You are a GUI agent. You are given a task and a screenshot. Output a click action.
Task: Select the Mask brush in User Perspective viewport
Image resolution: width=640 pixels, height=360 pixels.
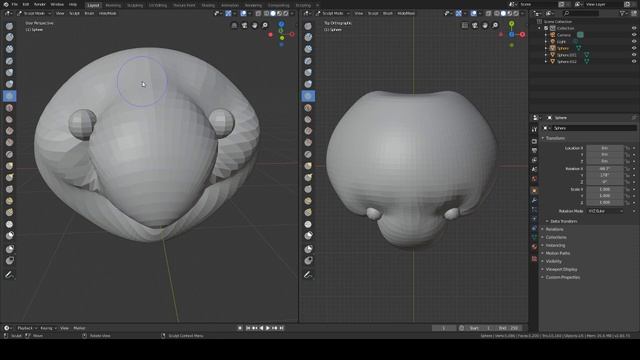[9, 236]
